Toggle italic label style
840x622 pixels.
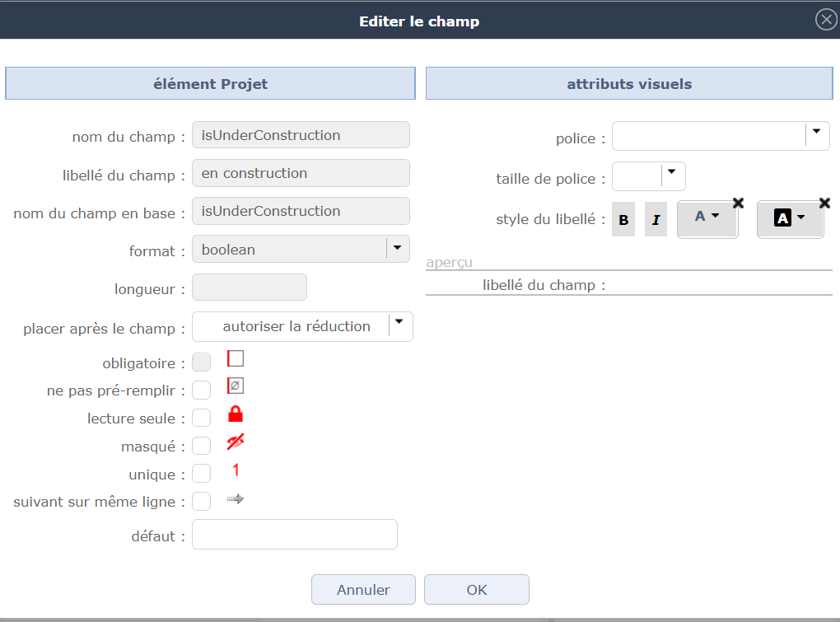[656, 220]
